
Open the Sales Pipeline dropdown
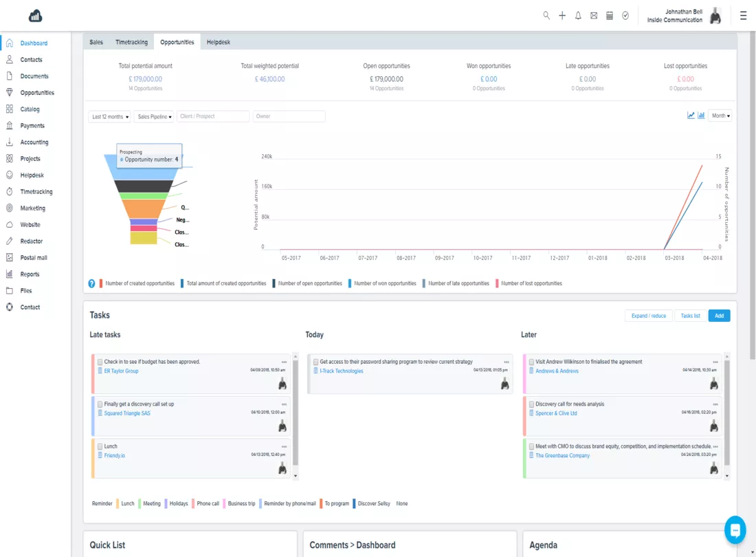(x=154, y=117)
